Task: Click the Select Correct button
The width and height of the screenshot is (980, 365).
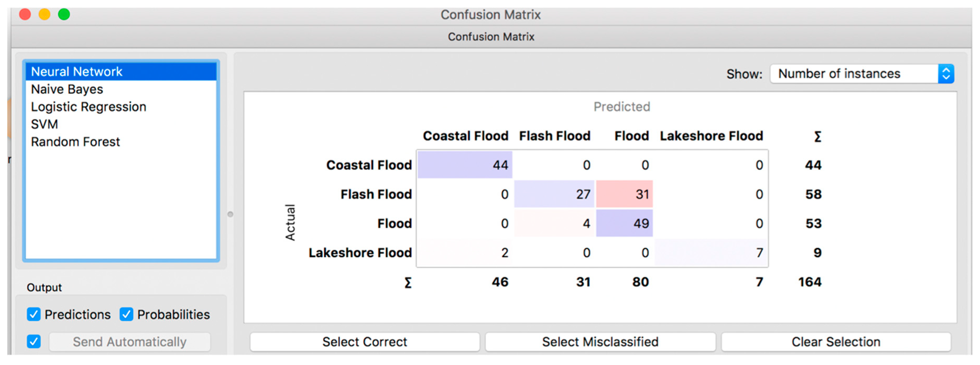Action: tap(364, 341)
